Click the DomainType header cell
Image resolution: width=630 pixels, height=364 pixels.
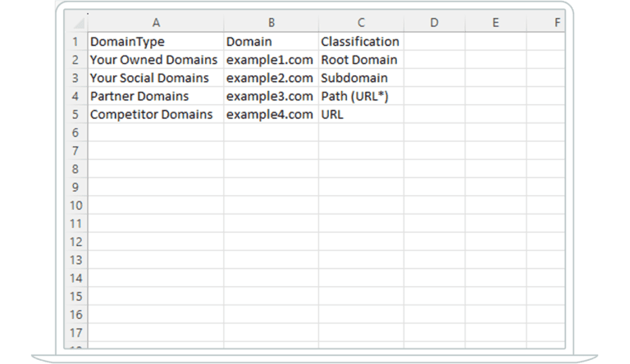156,41
